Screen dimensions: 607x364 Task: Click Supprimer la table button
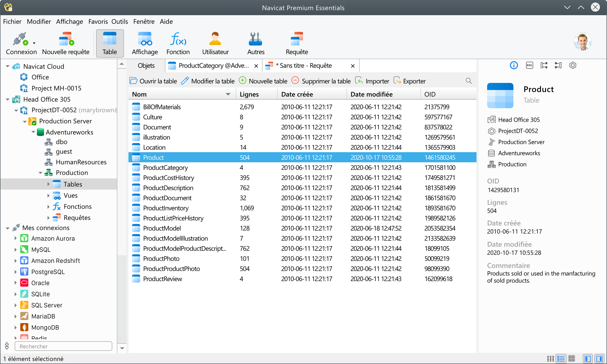click(321, 81)
